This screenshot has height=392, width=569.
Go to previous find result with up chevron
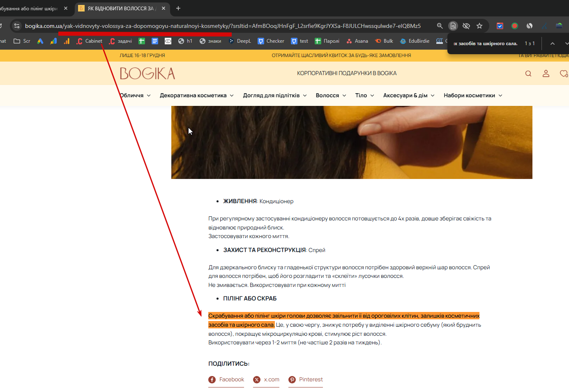pyautogui.click(x=553, y=44)
